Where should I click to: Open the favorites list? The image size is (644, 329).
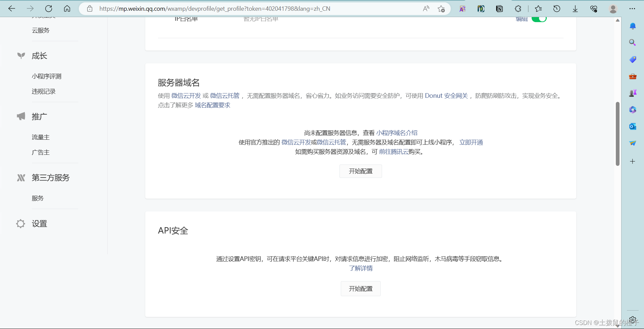[x=538, y=9]
